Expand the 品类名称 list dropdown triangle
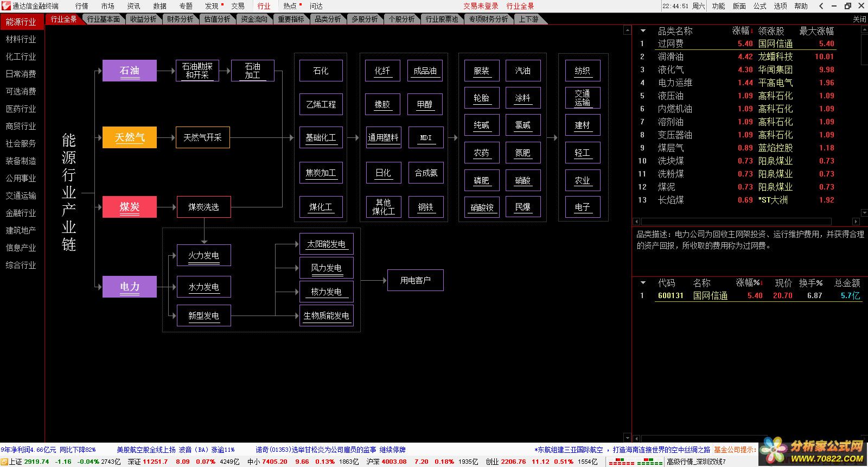The image size is (868, 467). (x=643, y=31)
